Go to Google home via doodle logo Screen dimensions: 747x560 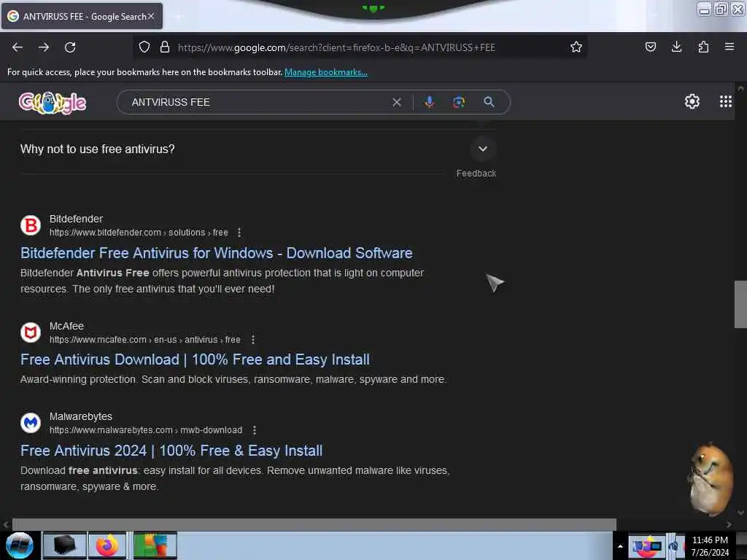click(53, 102)
